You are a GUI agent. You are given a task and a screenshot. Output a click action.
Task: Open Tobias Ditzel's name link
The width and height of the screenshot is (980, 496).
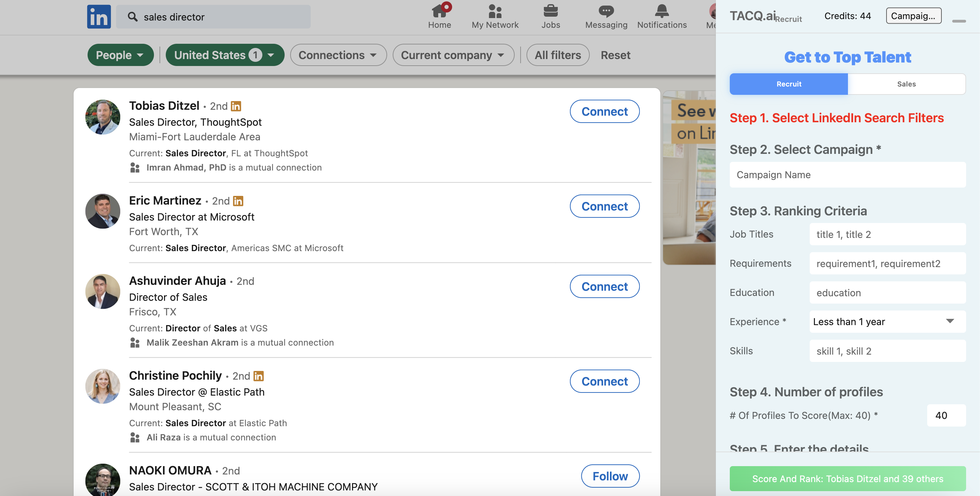(164, 106)
